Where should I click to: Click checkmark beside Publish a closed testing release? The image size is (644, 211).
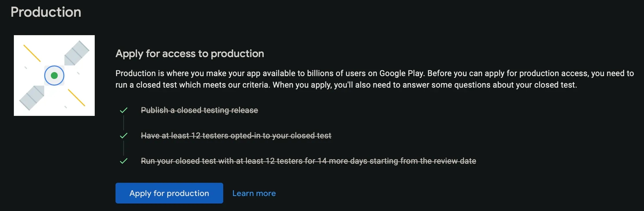pyautogui.click(x=124, y=110)
